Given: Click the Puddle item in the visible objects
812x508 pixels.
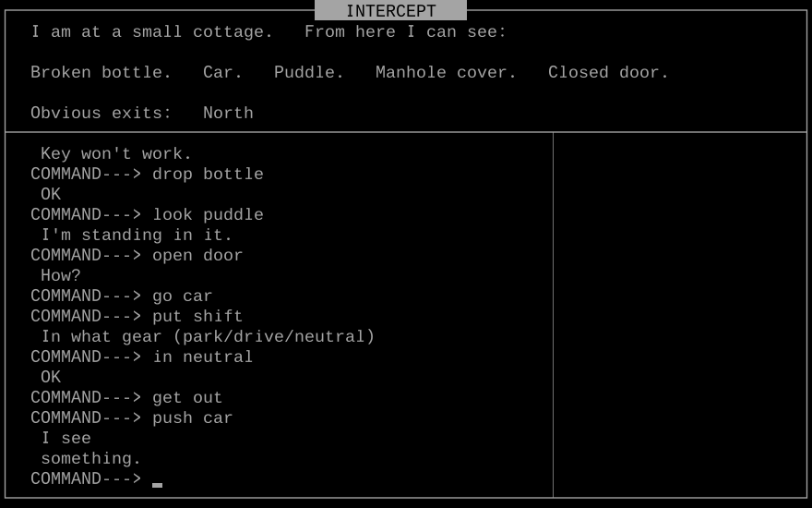Looking at the screenshot, I should [x=308, y=72].
